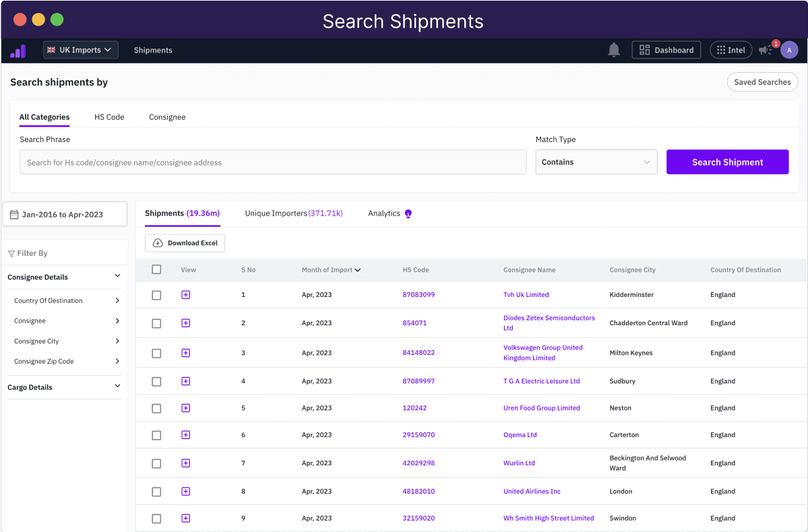Open HS code 48182010 link
Screen dimensions: 808x532
[x=418, y=492]
